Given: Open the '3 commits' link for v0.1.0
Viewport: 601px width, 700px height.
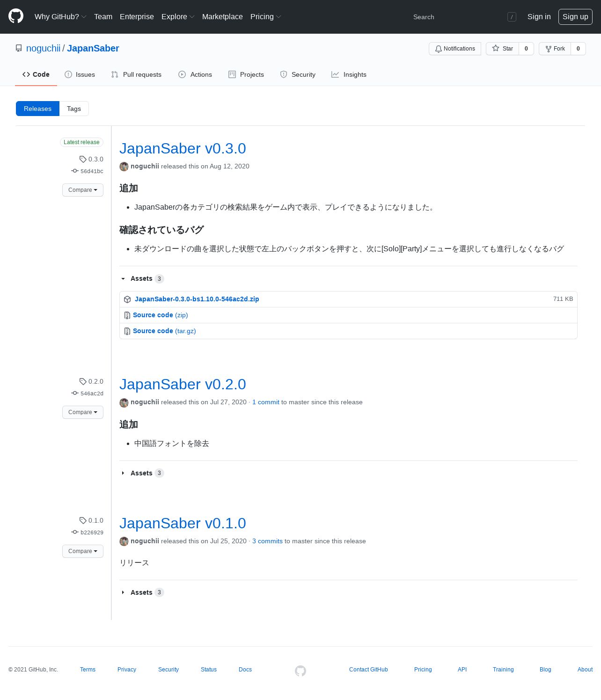Looking at the screenshot, I should (x=267, y=541).
